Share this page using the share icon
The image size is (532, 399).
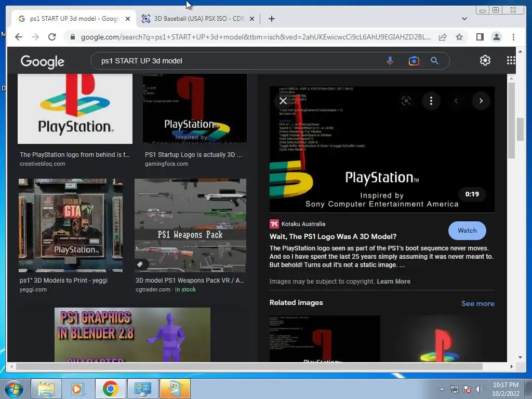[443, 37]
